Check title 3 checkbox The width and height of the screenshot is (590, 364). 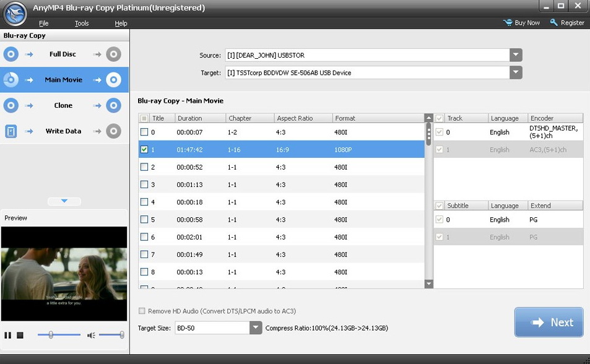(144, 184)
